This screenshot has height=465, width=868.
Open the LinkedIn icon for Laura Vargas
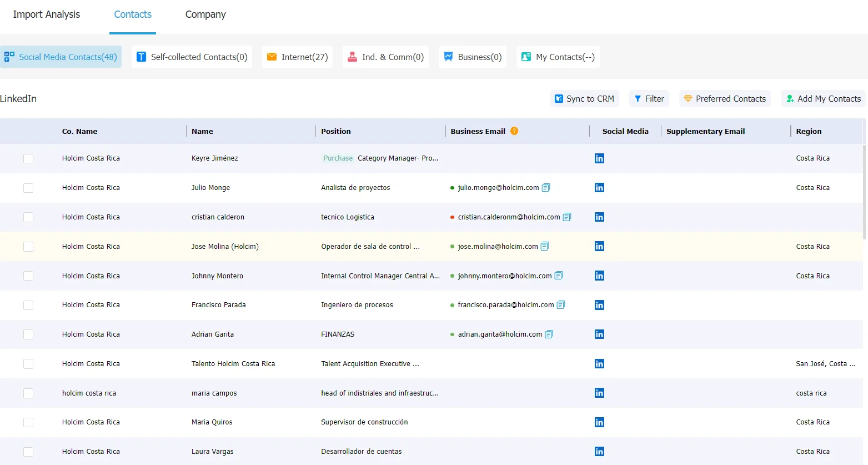599,452
